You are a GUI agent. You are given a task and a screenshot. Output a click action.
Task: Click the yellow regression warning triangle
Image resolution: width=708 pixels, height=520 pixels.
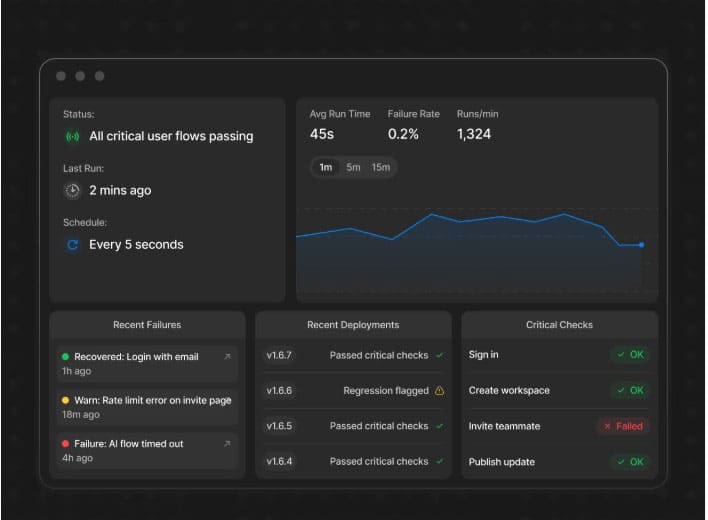tap(439, 390)
